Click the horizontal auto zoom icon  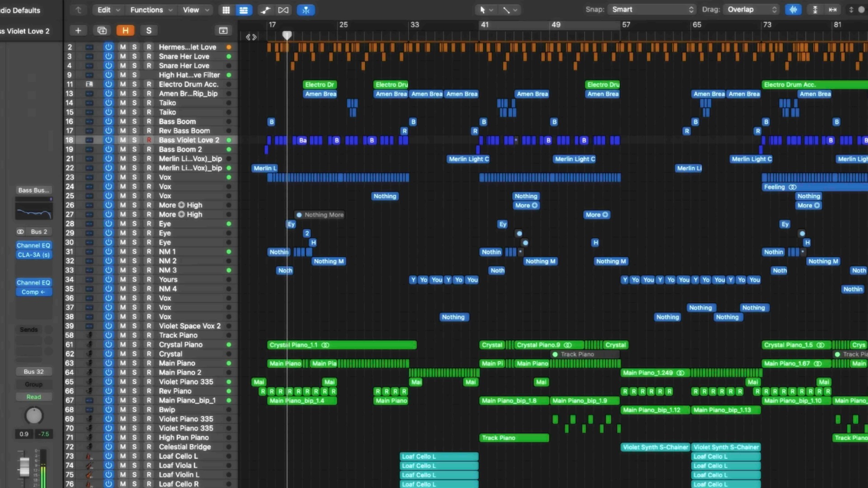click(833, 9)
